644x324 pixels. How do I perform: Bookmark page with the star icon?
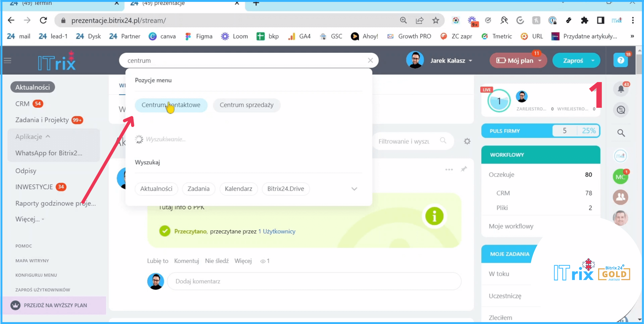point(436,20)
